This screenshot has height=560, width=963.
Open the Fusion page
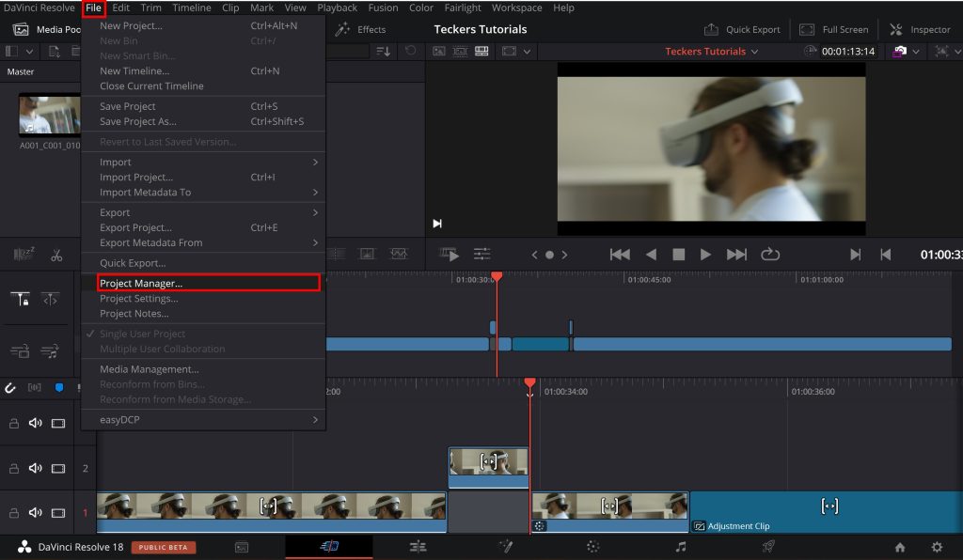tap(505, 546)
